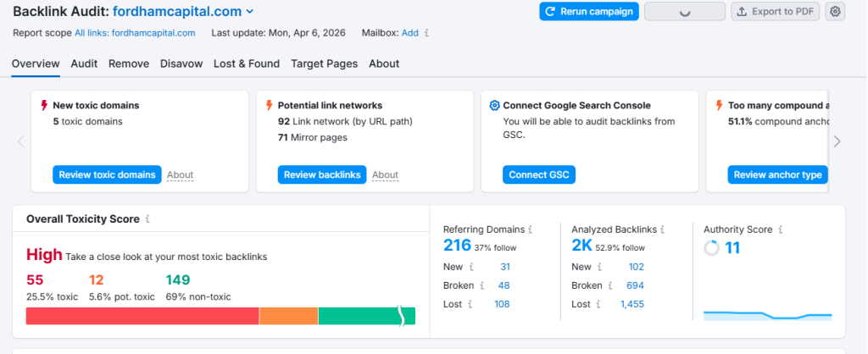Click the Authority Score donut icon
The width and height of the screenshot is (868, 354).
711,248
